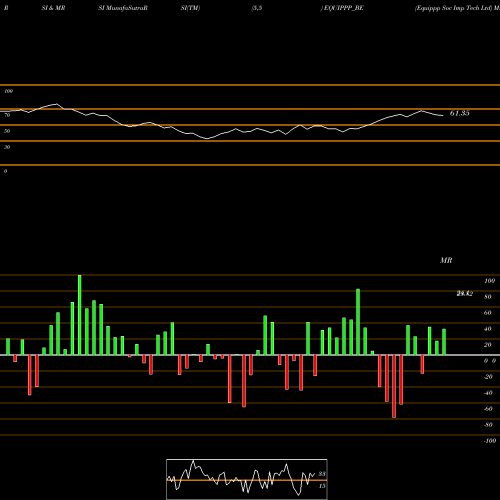Image resolution: width=500 pixels, height=500 pixels.
Task: Click the '0 0' label on the MR axis
Action: point(490,361)
